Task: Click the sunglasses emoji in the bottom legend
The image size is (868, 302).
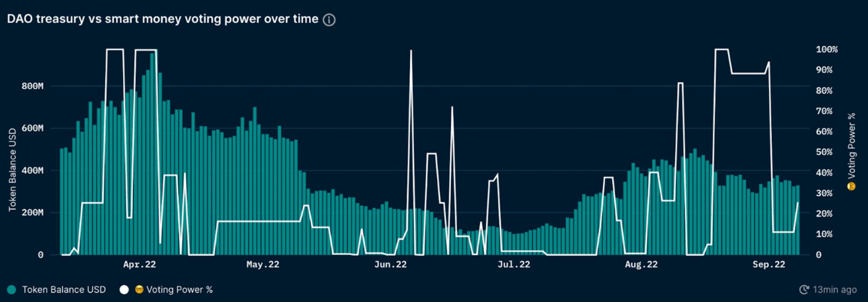Action: click(139, 290)
